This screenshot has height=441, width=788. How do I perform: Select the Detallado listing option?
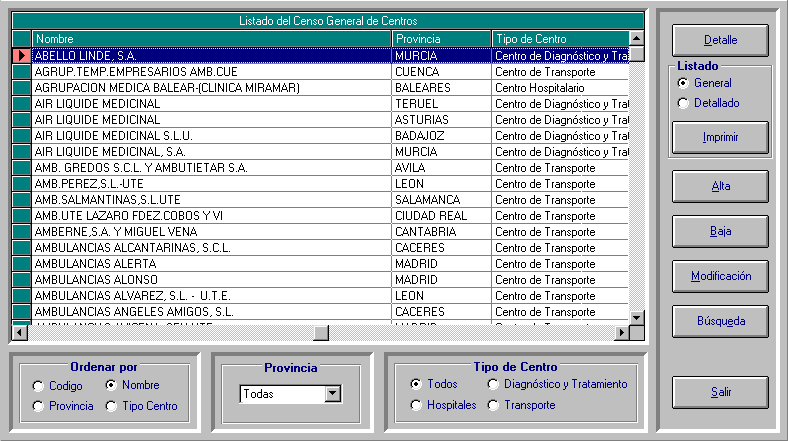[683, 103]
